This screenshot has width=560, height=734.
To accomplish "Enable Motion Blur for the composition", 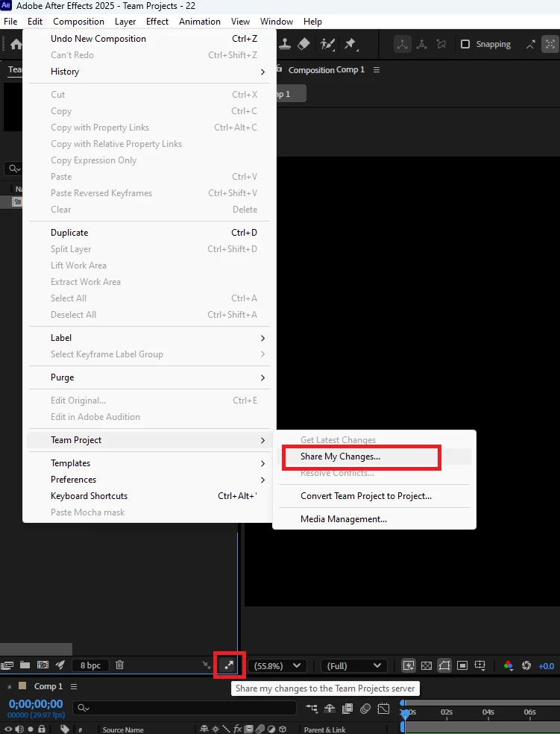I will coord(365,708).
